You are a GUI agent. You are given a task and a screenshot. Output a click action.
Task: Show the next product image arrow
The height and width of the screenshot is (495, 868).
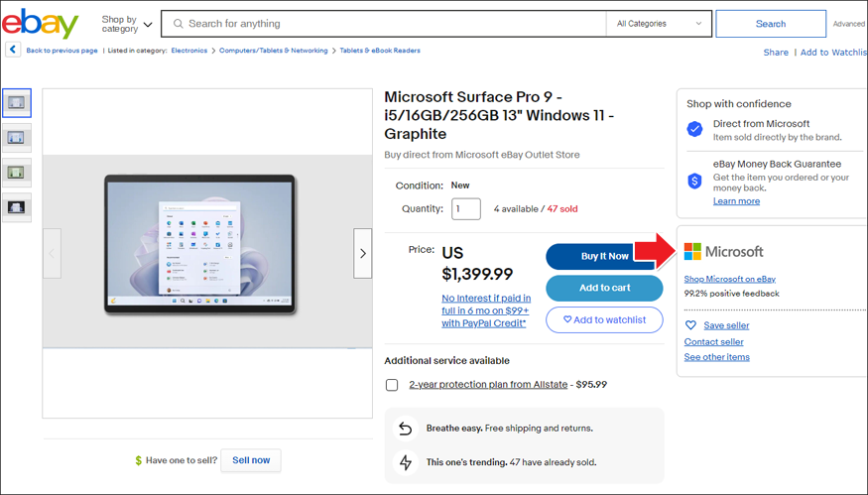363,253
